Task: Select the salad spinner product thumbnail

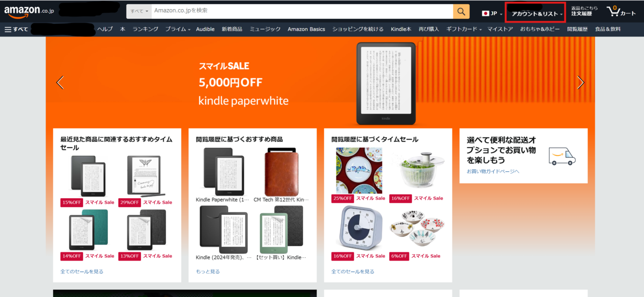Action: (417, 170)
